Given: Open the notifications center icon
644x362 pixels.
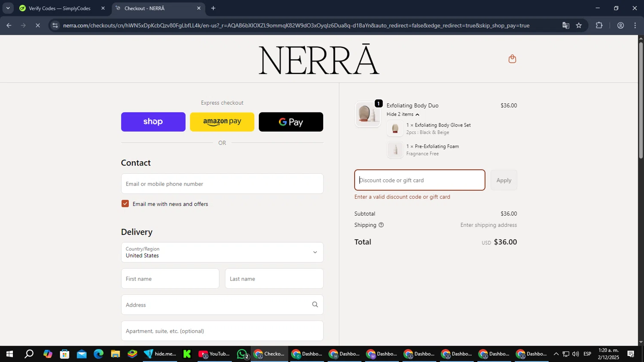Looking at the screenshot, I should tap(631, 354).
